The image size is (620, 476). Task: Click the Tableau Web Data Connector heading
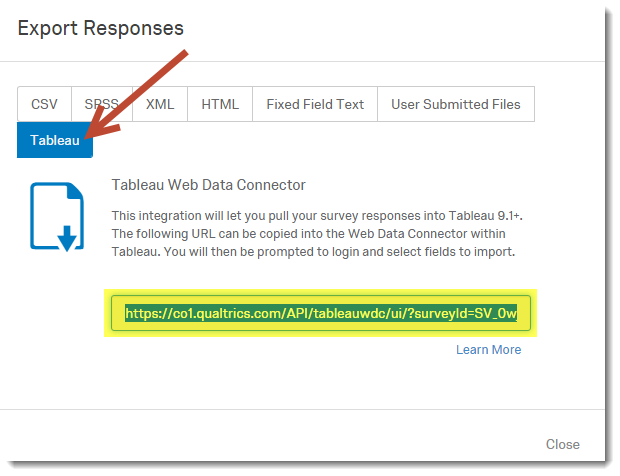[208, 185]
